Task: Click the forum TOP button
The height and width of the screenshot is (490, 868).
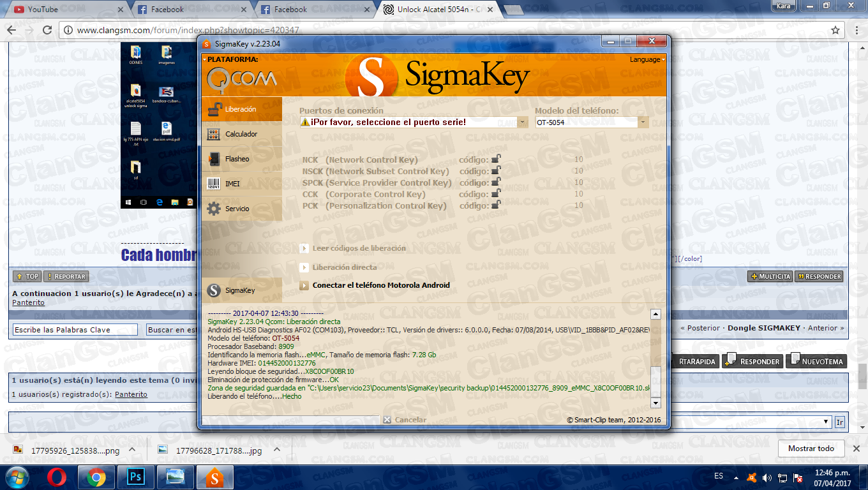Action: click(x=27, y=277)
